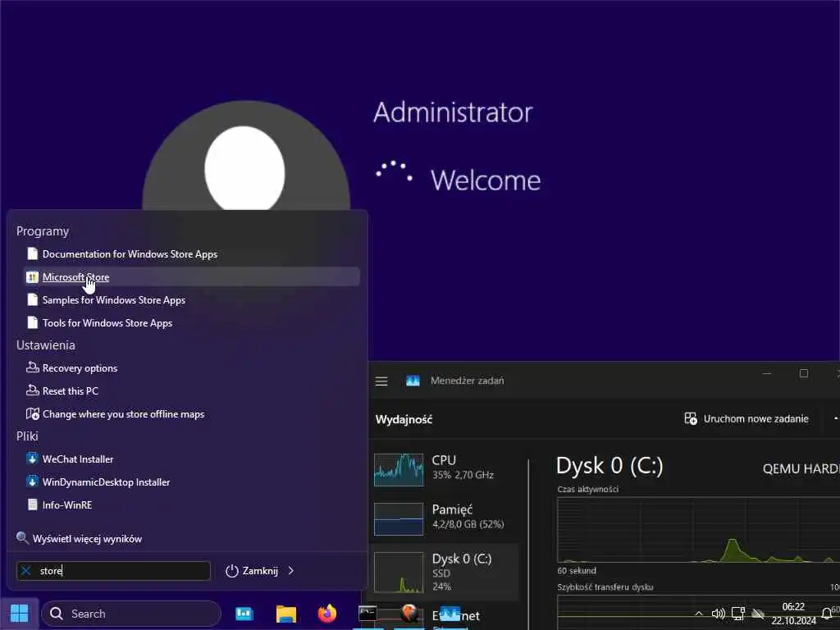Open Task Manager hamburger navigation menu
The image size is (840, 630).
(x=381, y=381)
